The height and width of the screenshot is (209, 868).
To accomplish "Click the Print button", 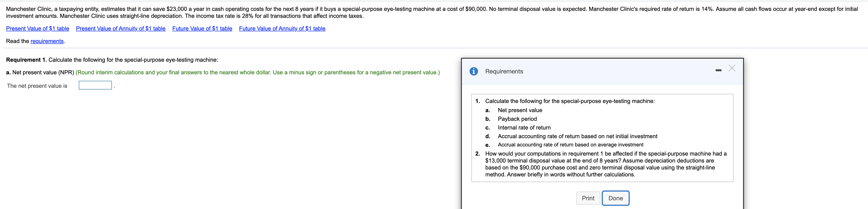I will point(588,198).
